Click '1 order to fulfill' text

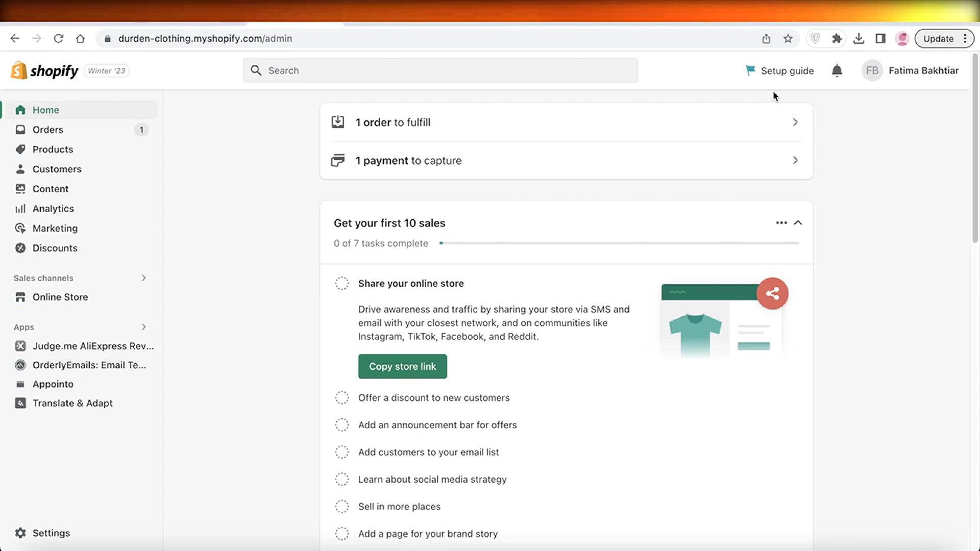click(x=393, y=122)
